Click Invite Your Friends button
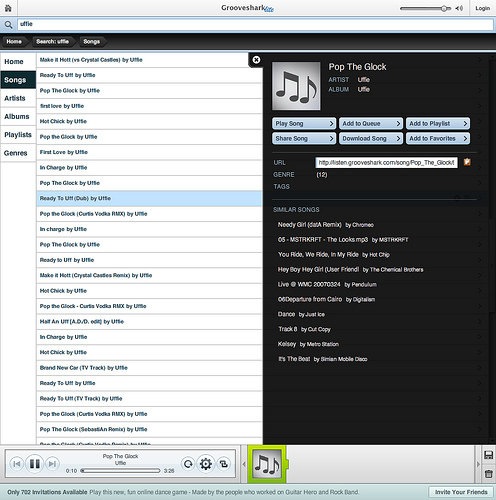The height and width of the screenshot is (500, 496). pyautogui.click(x=461, y=492)
